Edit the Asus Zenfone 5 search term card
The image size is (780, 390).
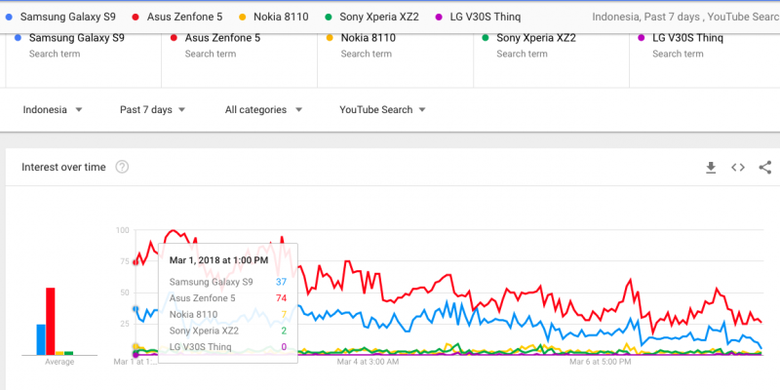click(239, 61)
